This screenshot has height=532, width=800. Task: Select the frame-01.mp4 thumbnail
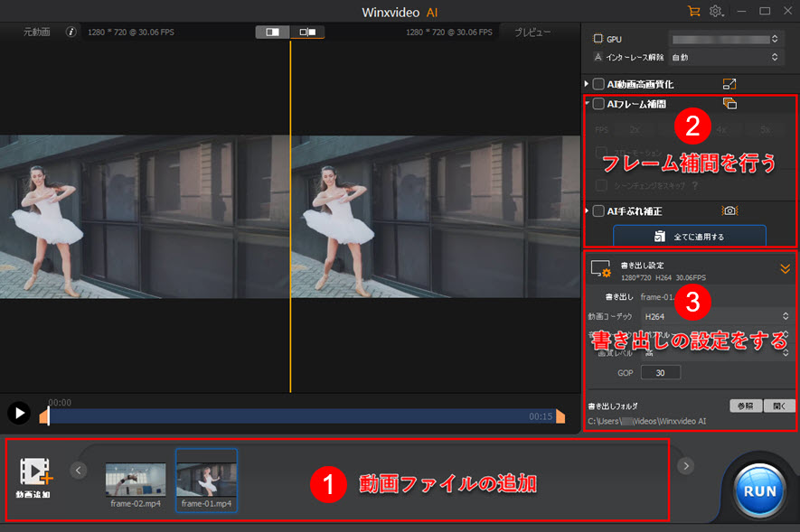(207, 480)
